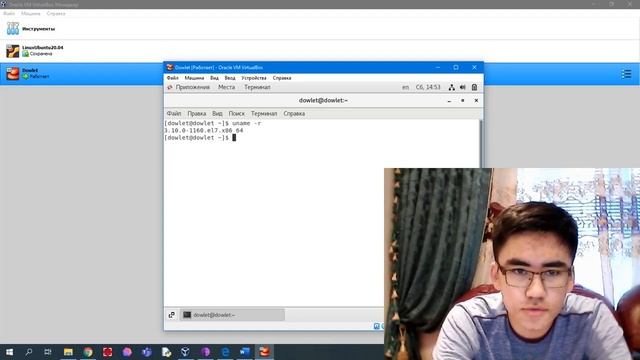
Task: Switch to the active VirtualBox VM taskbar icon
Action: (x=264, y=352)
